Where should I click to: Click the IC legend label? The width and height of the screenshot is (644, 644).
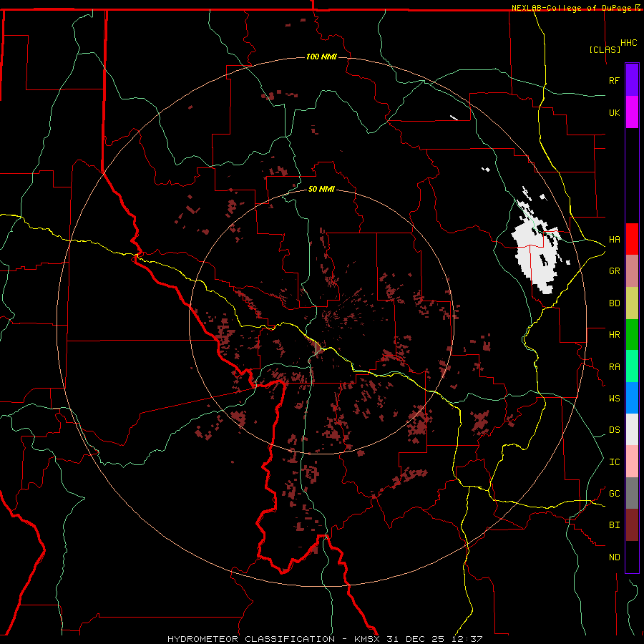pos(614,462)
